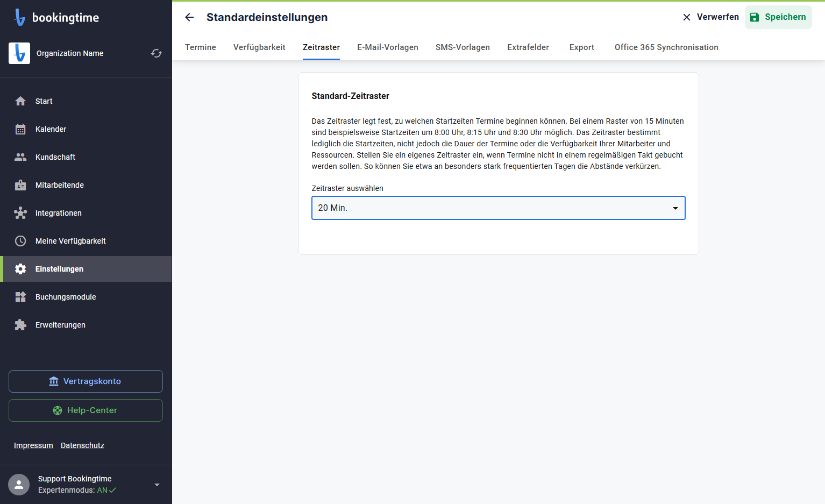Select the Export tab
This screenshot has width=825, height=504.
582,47
